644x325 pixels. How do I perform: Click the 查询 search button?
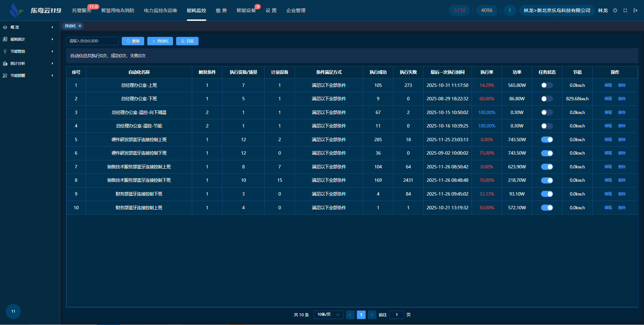pyautogui.click(x=133, y=41)
